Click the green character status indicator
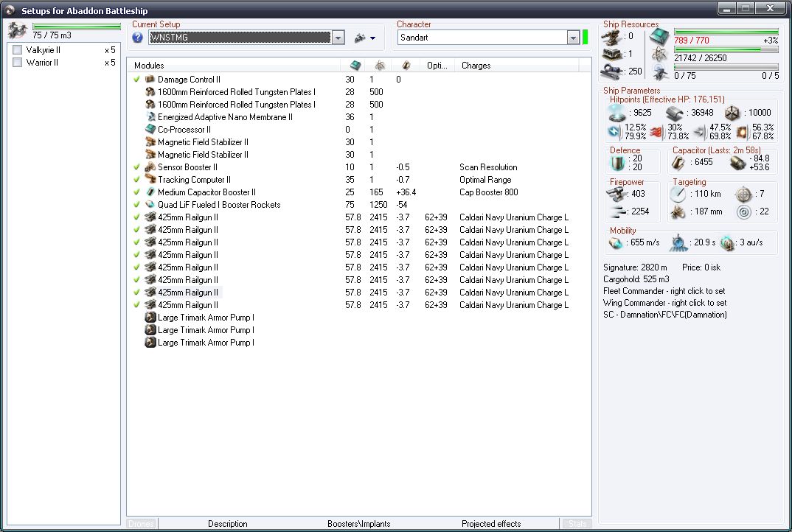 [586, 38]
